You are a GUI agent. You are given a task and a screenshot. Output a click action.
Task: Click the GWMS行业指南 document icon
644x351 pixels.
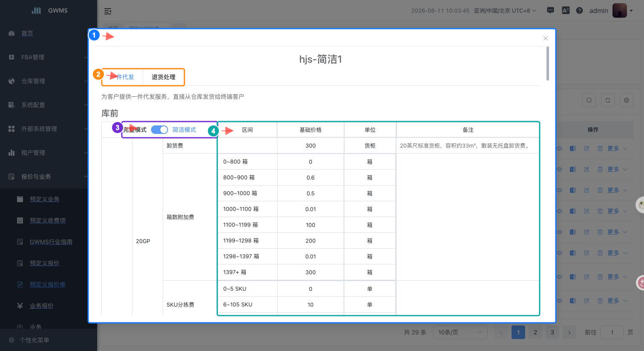(x=20, y=242)
